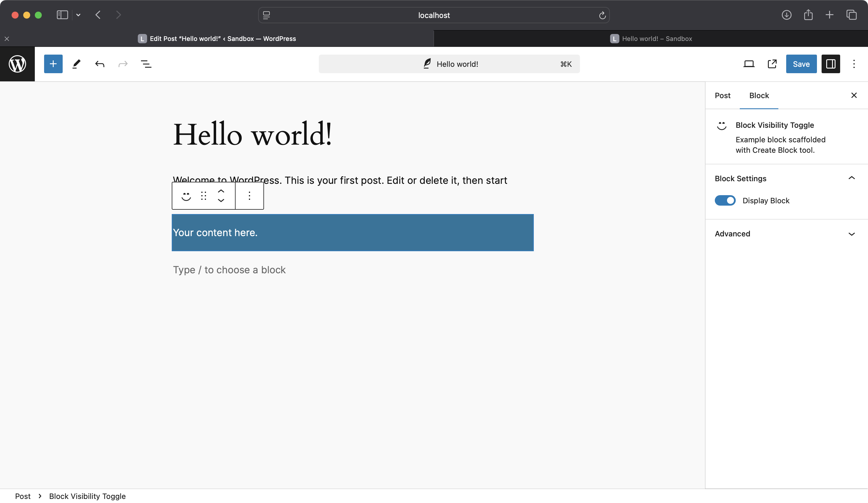
Task: Click the block drag handle icon
Action: 204,196
